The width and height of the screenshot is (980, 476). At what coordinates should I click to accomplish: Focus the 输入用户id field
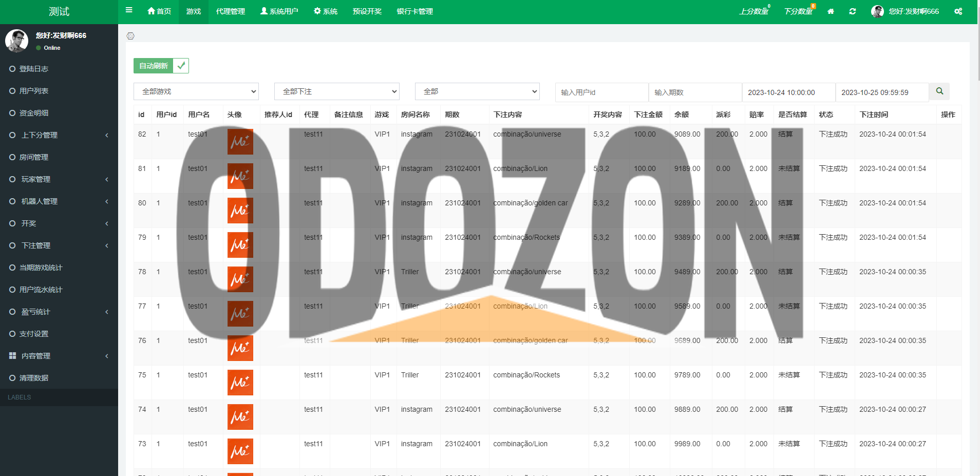click(602, 92)
